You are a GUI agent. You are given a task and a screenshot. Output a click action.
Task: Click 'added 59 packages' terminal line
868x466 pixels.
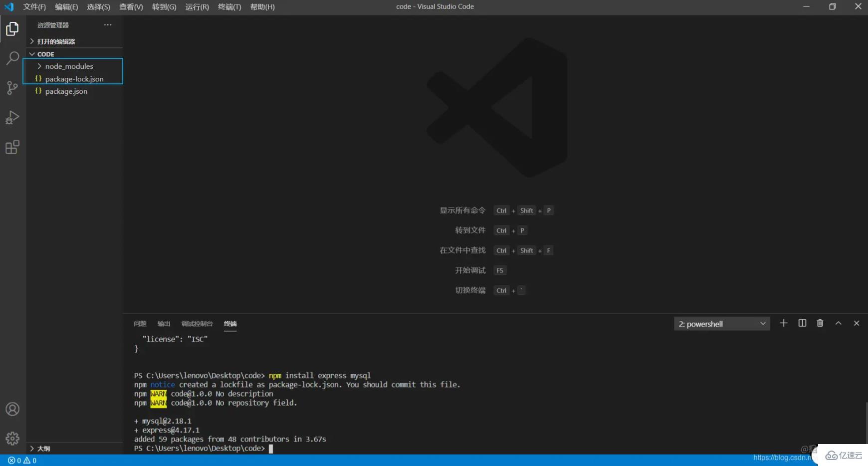230,439
